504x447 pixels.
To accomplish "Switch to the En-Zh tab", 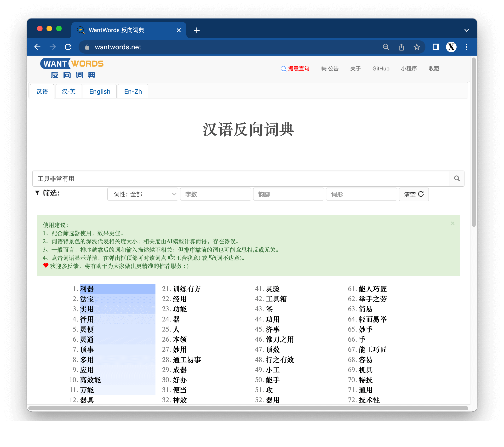I will (133, 92).
